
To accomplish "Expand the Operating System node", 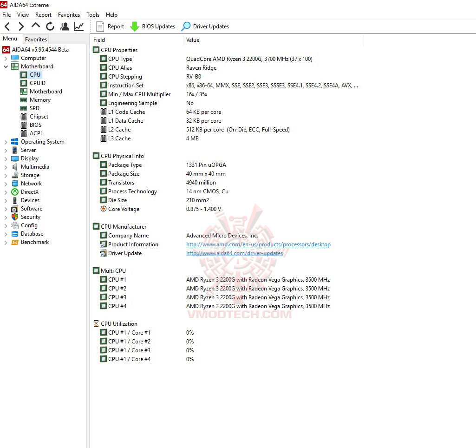I will tap(6, 142).
